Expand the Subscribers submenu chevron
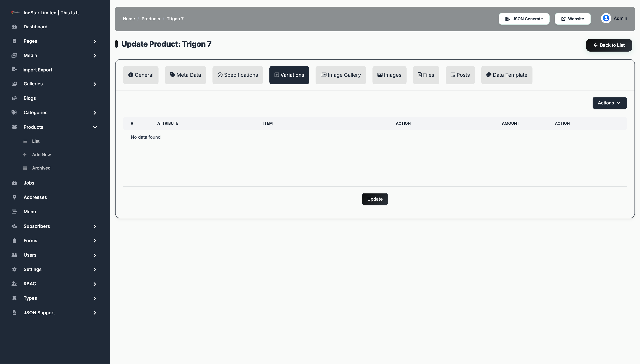 pyautogui.click(x=95, y=226)
